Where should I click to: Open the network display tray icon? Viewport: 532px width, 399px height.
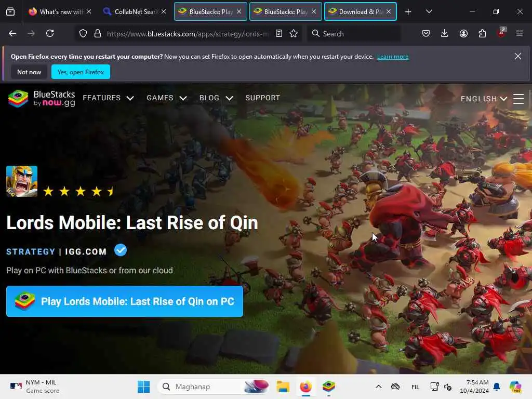[x=435, y=387]
